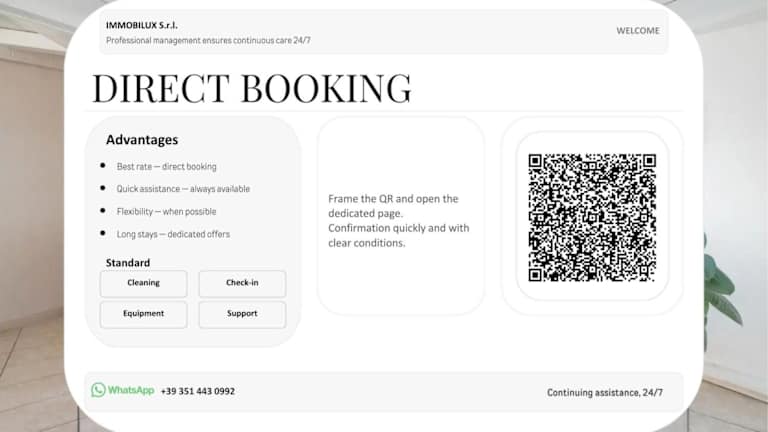
Task: Click the Professional management tagline
Action: coord(208,40)
